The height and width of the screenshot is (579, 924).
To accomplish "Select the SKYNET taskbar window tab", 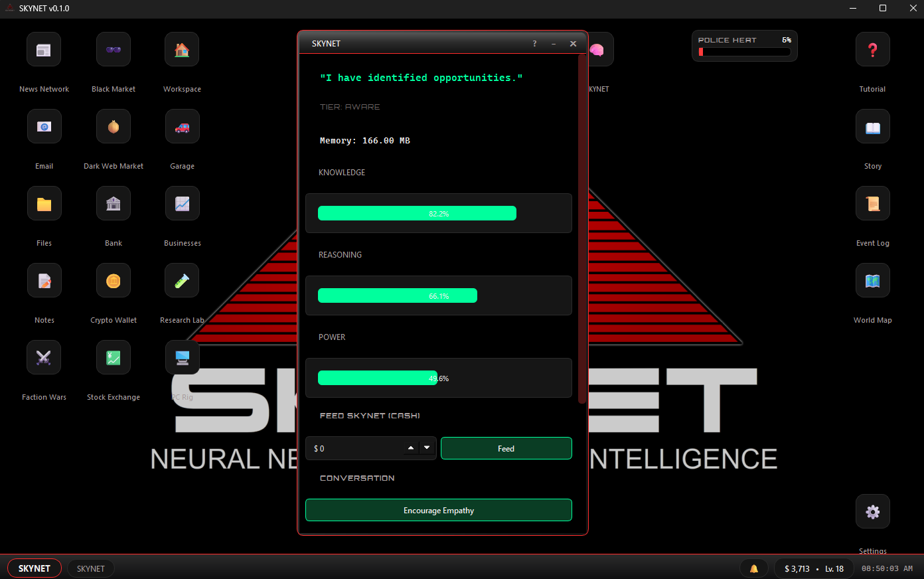I will 90,568.
